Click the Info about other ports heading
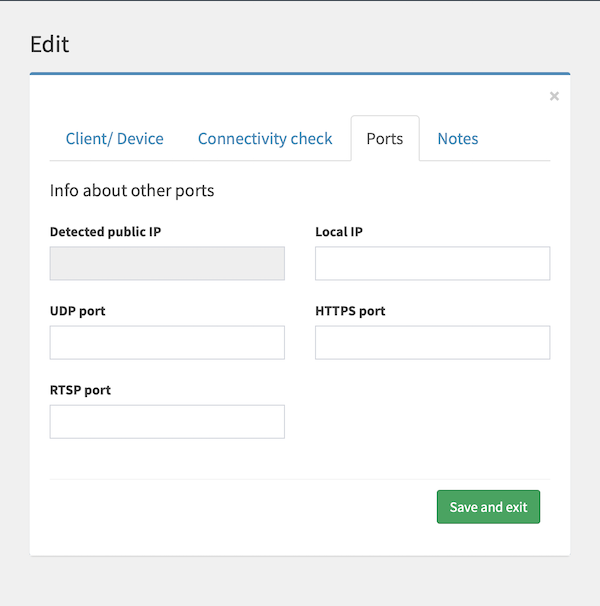 [132, 190]
